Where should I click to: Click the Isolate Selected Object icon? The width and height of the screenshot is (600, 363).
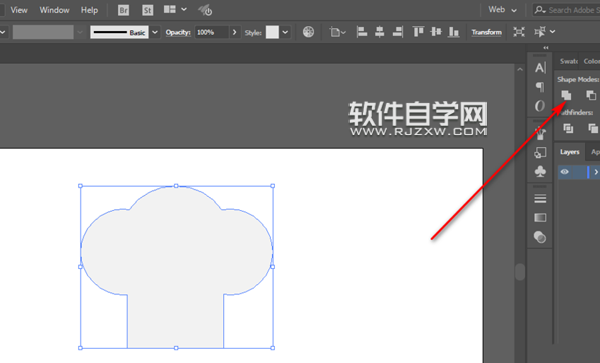click(x=519, y=32)
